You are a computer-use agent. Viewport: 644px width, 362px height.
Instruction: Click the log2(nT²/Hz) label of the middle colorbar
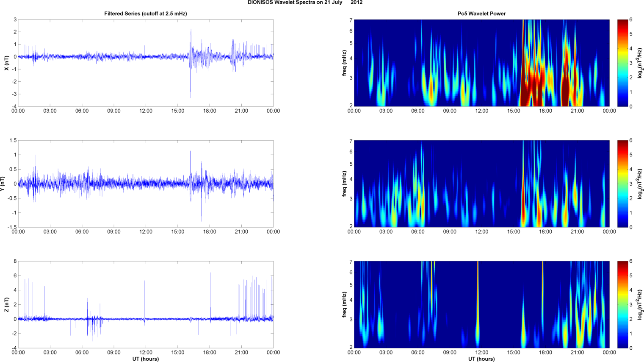point(640,184)
